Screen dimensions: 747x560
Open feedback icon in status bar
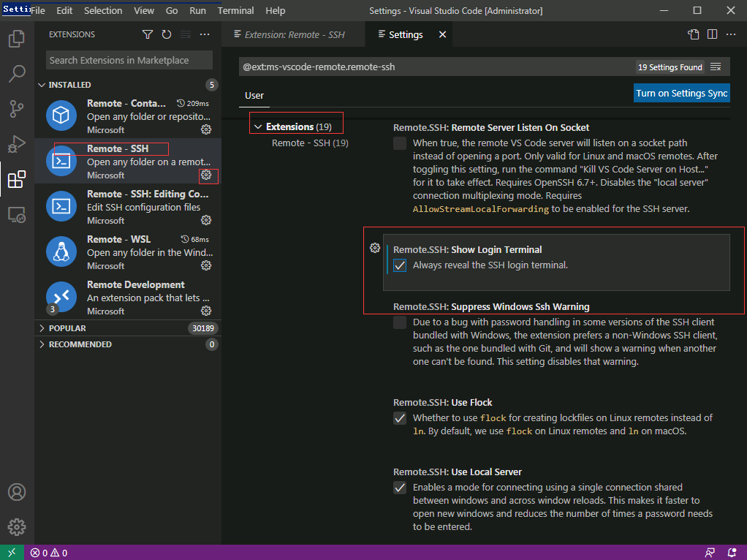[x=710, y=553]
